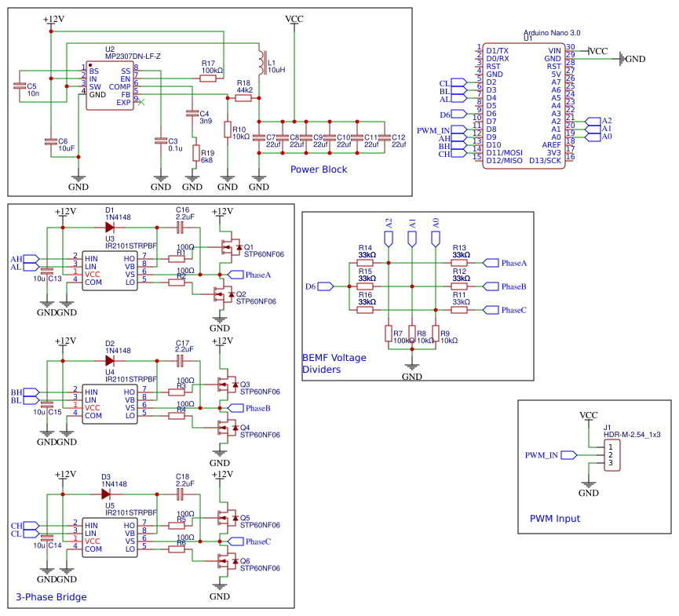Click the no-connect X on EXP pin
Viewport: 679px width, 616px height.
[x=141, y=102]
